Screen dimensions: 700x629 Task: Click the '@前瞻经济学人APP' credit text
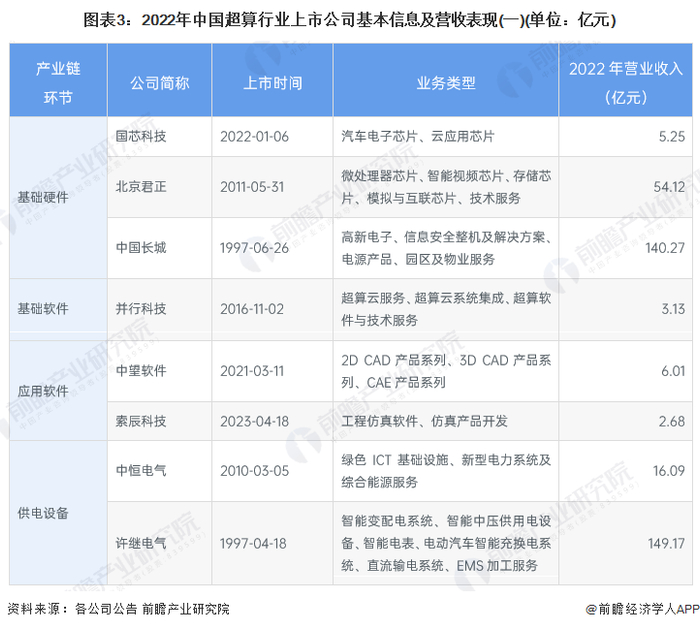[x=642, y=609]
